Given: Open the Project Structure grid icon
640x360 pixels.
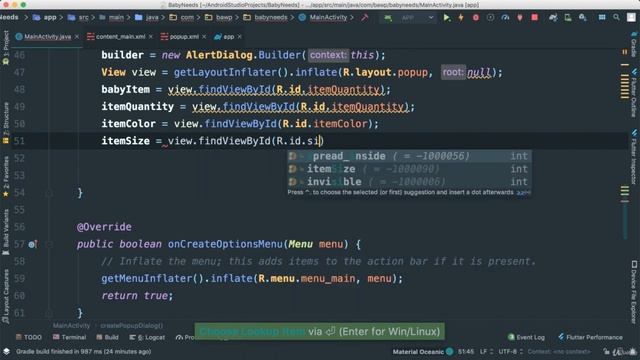Looking at the screenshot, I should pyautogui.click(x=602, y=18).
